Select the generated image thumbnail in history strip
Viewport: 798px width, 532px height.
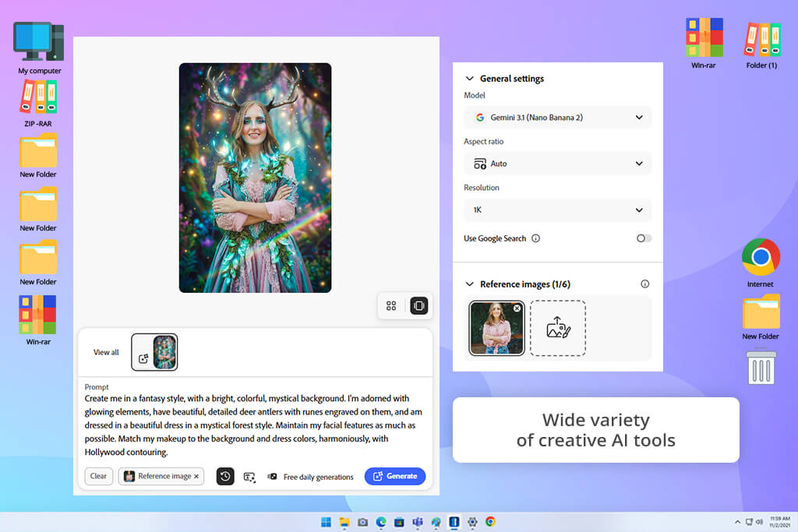[x=154, y=352]
